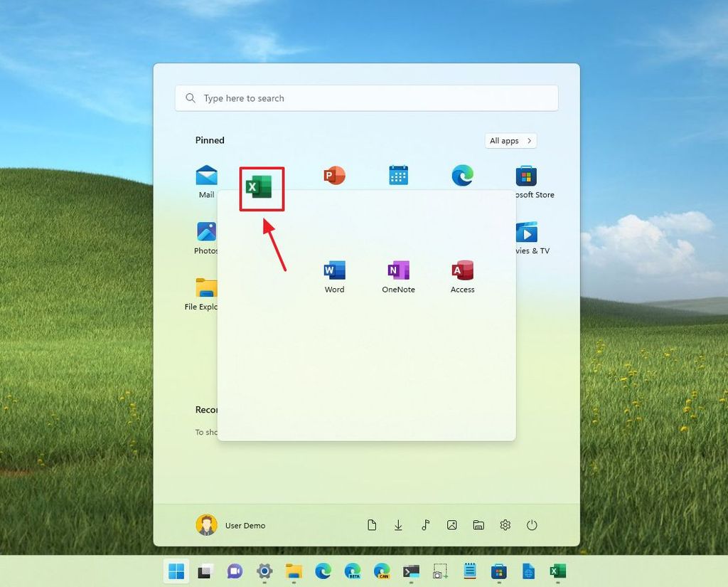Image resolution: width=728 pixels, height=587 pixels.
Task: Click the search box at the top
Action: pos(366,97)
